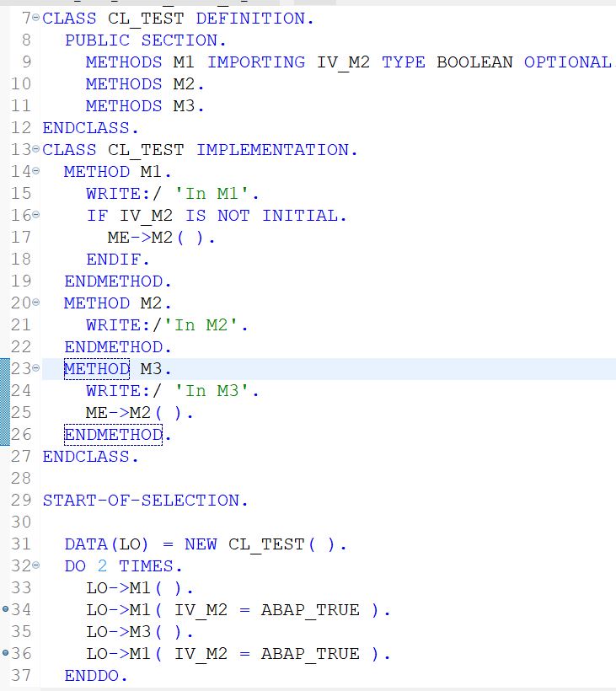Collapse the METHOD M3 fold at line 23
The width and height of the screenshot is (616, 691).
click(35, 368)
